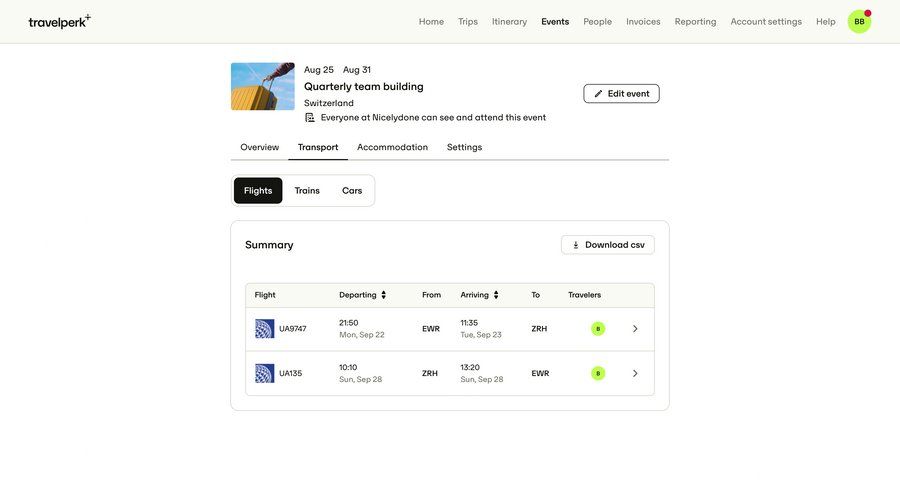Switch to the Settings tab
Image resolution: width=900 pixels, height=484 pixels.
tap(464, 148)
